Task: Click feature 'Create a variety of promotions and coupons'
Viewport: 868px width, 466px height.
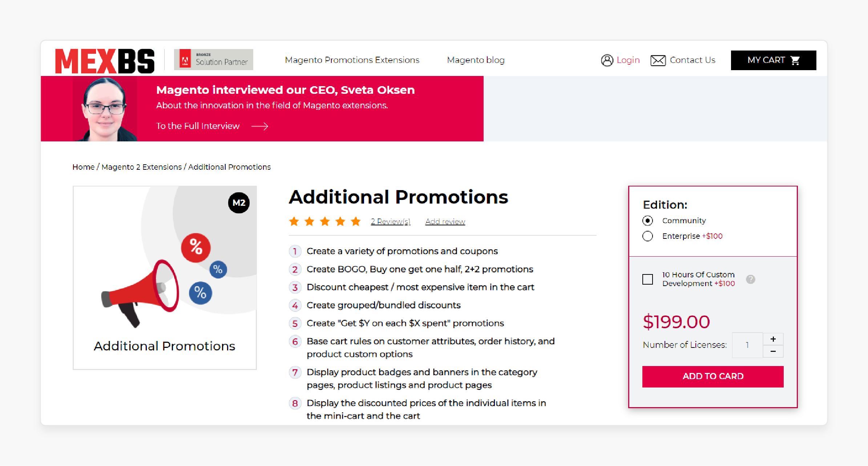Action: tap(402, 251)
